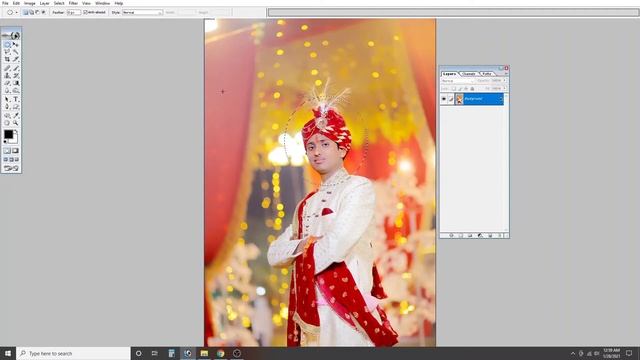
Task: Select the Shape tool
Action: (x=16, y=107)
